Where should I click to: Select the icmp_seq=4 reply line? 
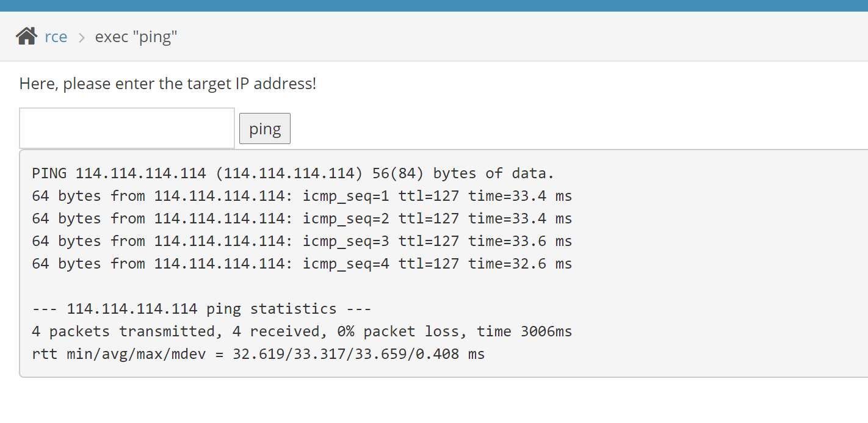pyautogui.click(x=302, y=264)
